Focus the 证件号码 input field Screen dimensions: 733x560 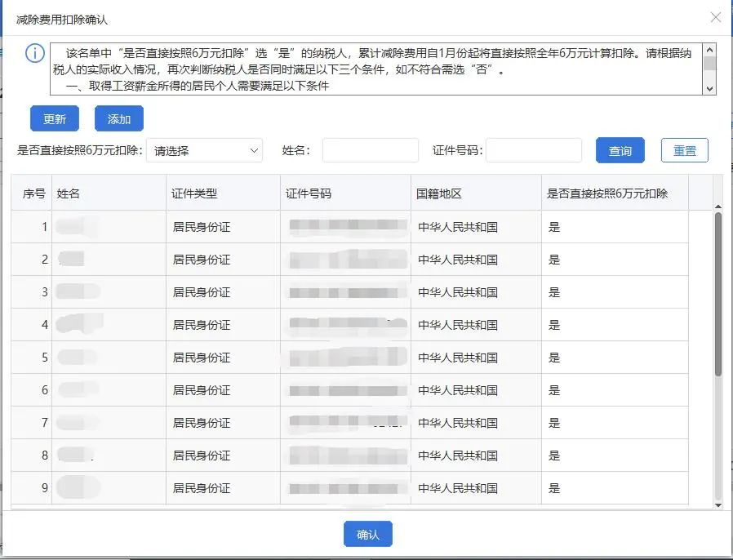pyautogui.click(x=533, y=150)
